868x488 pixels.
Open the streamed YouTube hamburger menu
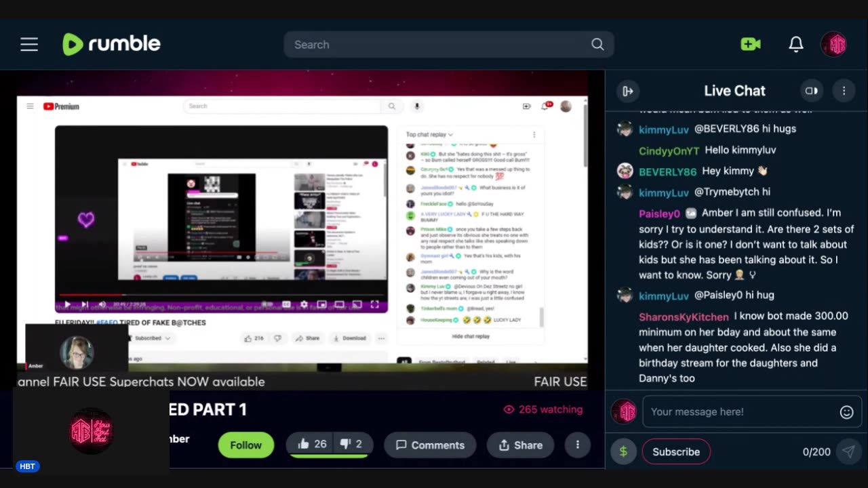[30, 106]
